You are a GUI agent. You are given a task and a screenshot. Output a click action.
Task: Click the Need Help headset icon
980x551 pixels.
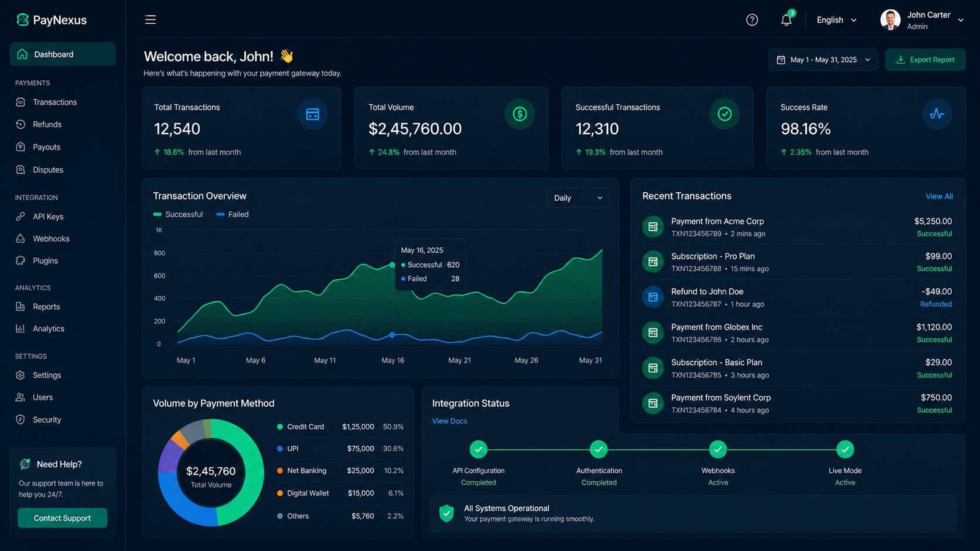[25, 464]
